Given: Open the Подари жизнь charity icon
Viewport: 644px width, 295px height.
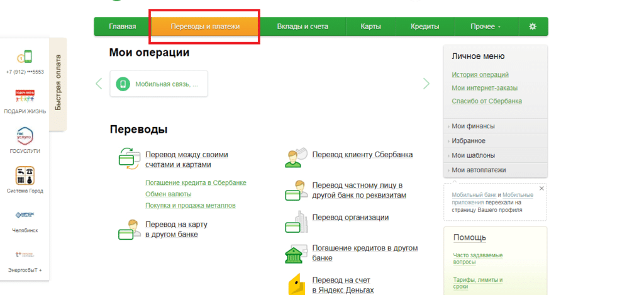Looking at the screenshot, I should point(25,96).
